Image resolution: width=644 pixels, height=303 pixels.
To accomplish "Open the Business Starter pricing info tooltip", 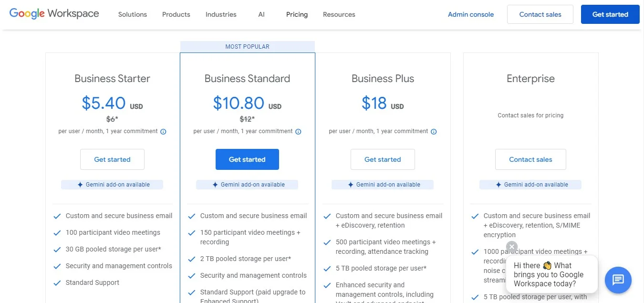I will pos(164,131).
